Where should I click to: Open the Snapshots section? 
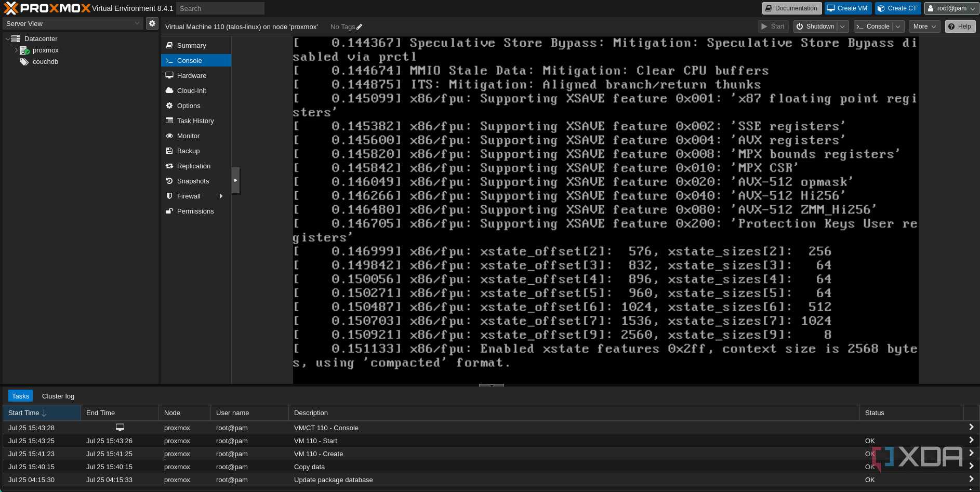(x=196, y=181)
